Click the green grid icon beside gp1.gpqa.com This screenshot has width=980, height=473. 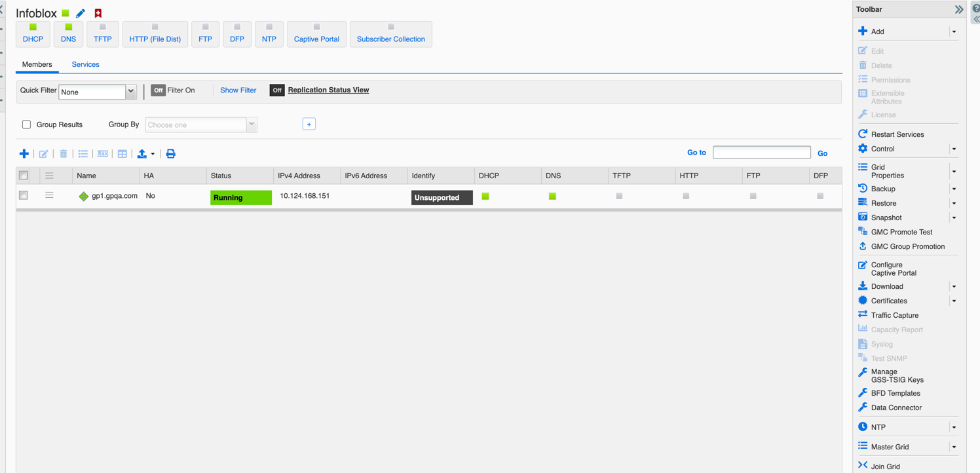pos(83,197)
